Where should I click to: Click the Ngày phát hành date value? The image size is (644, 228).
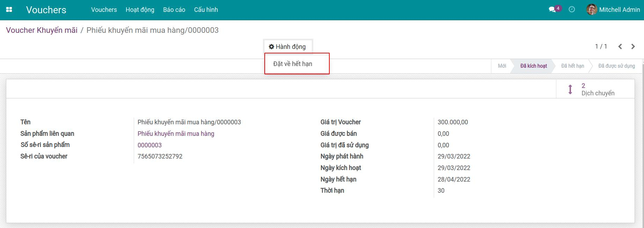tap(454, 156)
